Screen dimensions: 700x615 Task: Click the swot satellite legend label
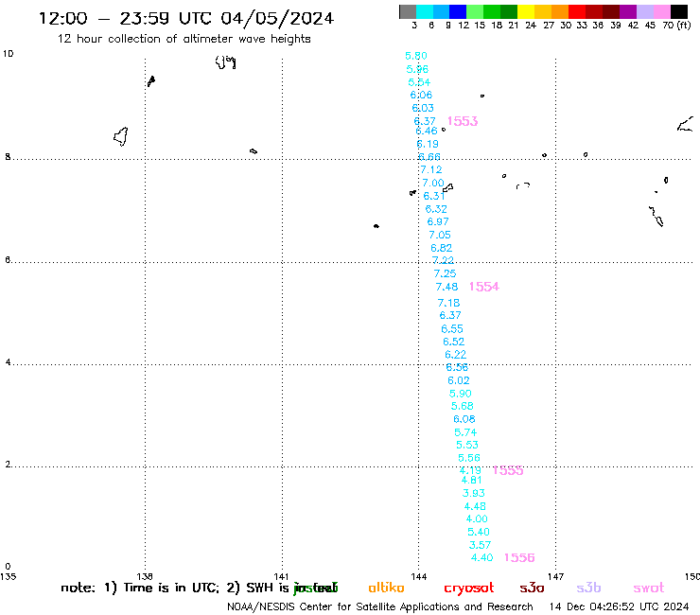pos(649,588)
